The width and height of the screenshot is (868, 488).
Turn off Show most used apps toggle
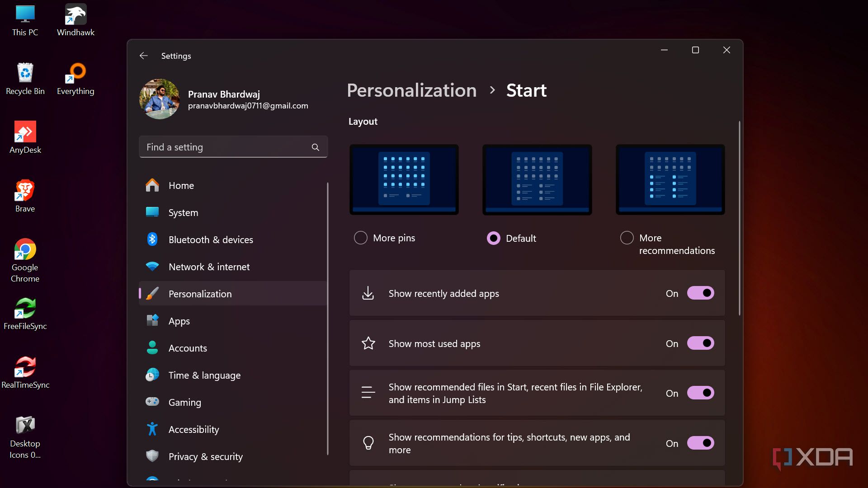pos(700,343)
